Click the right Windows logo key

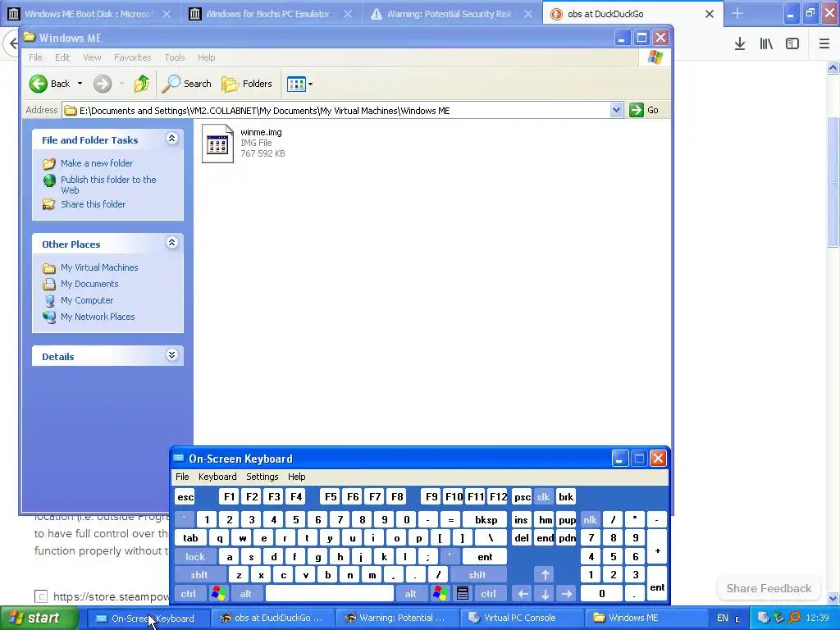(441, 594)
